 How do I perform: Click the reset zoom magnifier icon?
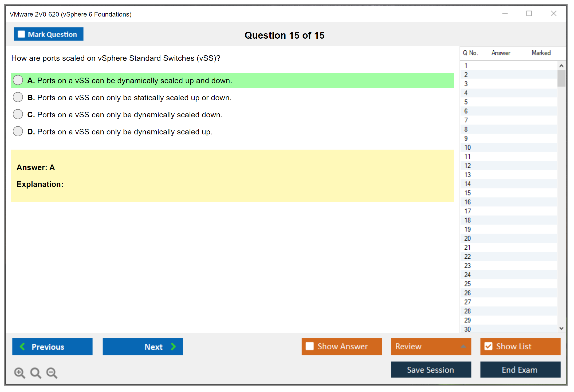[x=36, y=373]
